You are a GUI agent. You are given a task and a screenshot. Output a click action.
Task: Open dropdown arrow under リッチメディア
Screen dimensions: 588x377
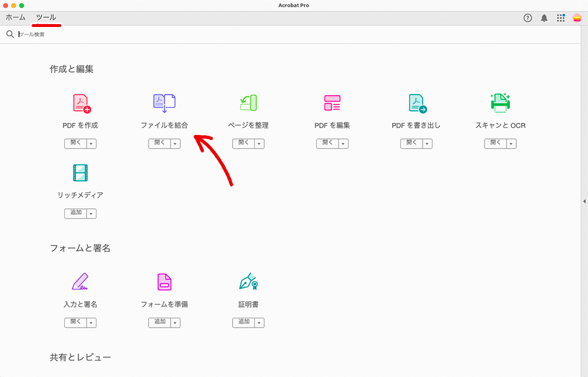[91, 213]
